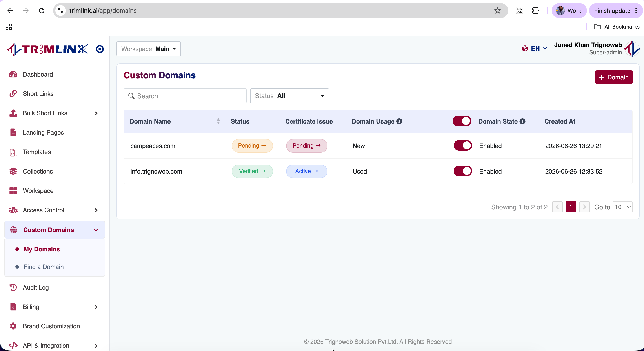Open the Workspace Main dropdown
The width and height of the screenshot is (644, 351).
[149, 49]
